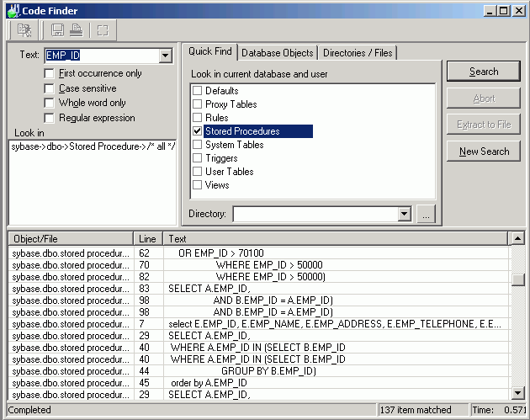Check the Proxy Tables object type
The image size is (530, 420).
click(x=197, y=104)
